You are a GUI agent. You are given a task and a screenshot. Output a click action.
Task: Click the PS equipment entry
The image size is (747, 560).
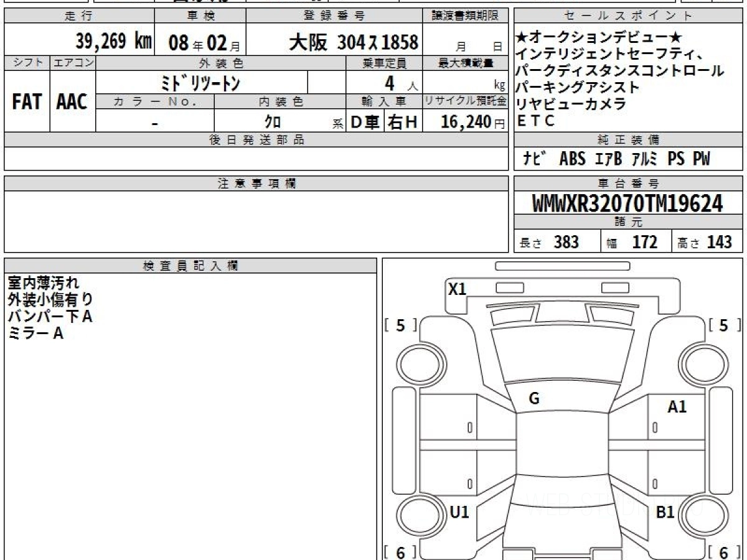[676, 159]
